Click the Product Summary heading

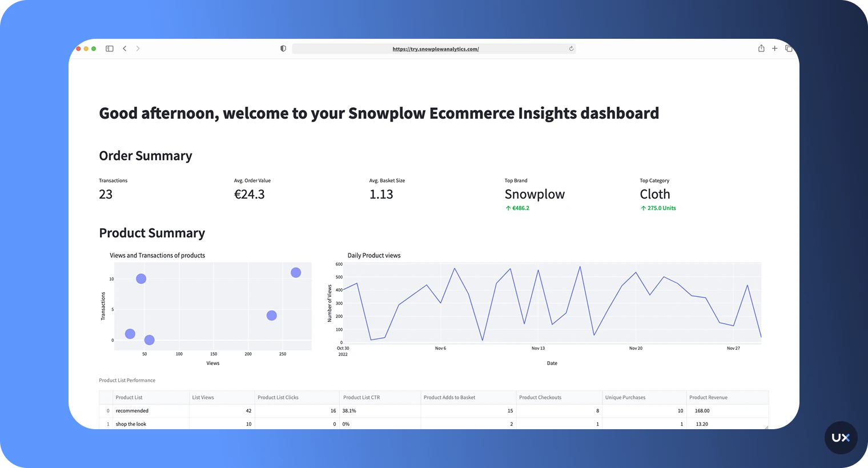(152, 233)
